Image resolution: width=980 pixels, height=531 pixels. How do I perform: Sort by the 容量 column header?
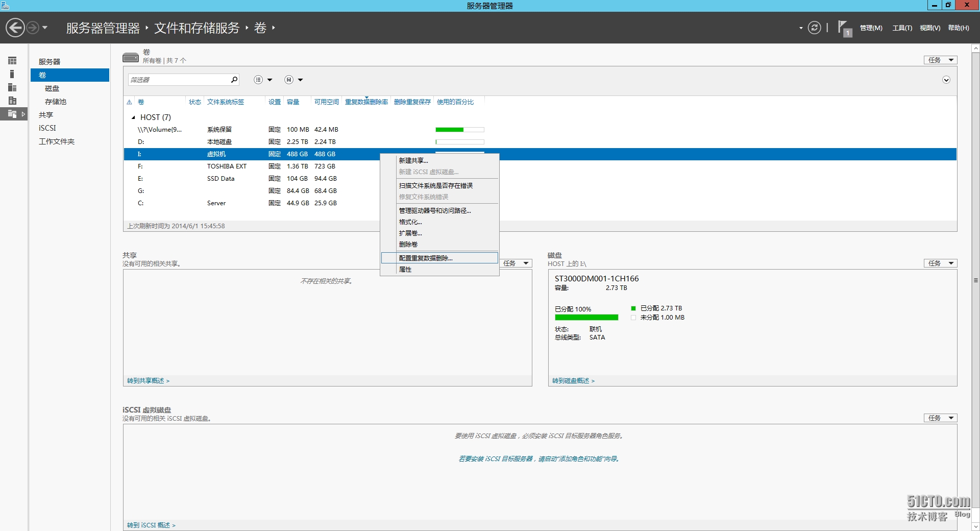(293, 102)
